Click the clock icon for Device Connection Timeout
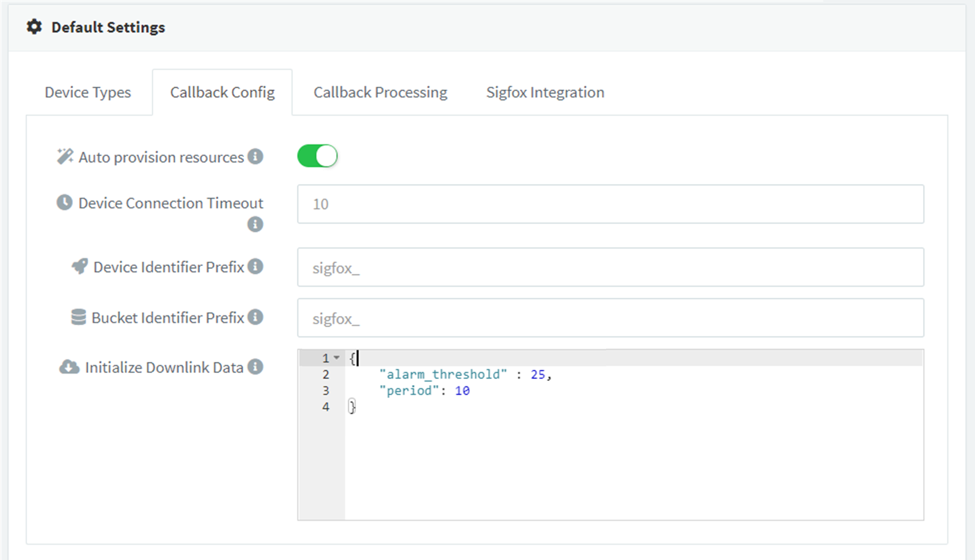Image resolution: width=975 pixels, height=560 pixels. click(x=64, y=202)
